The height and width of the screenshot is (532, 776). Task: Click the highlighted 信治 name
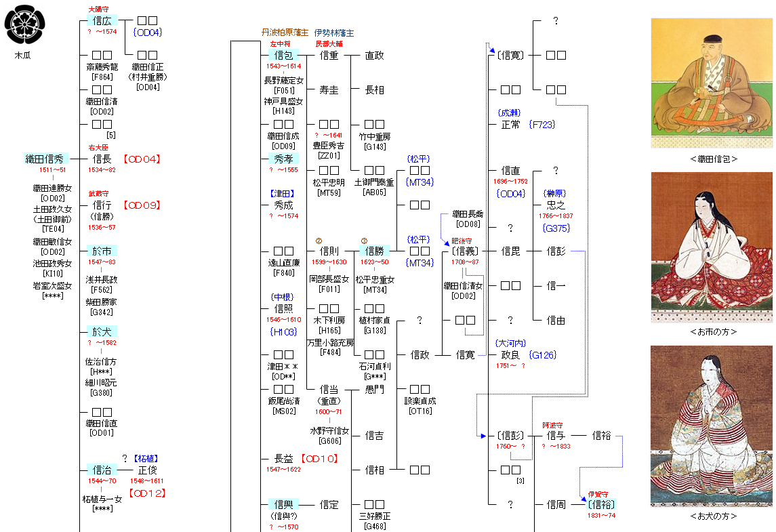102,470
